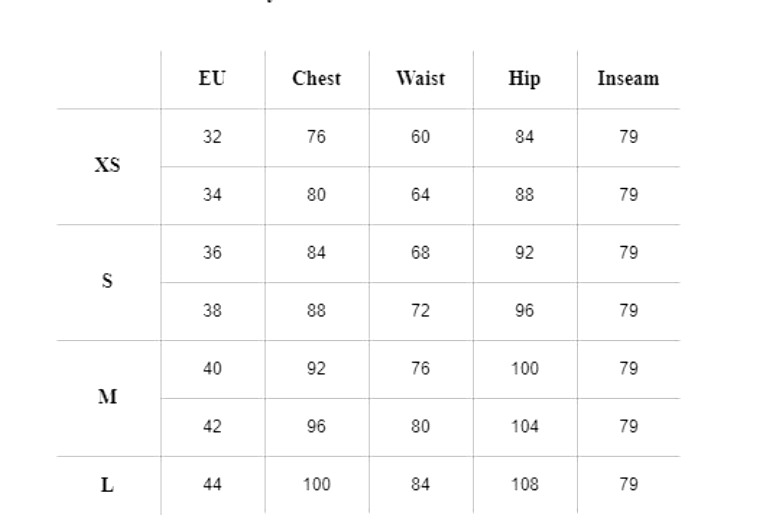
Task: Click EU size 44 cell
Action: point(212,485)
